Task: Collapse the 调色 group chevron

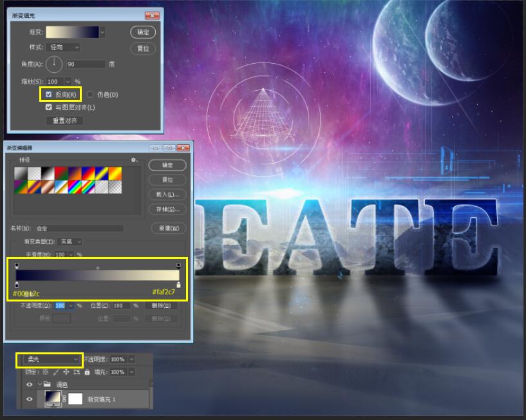Action: (40, 384)
